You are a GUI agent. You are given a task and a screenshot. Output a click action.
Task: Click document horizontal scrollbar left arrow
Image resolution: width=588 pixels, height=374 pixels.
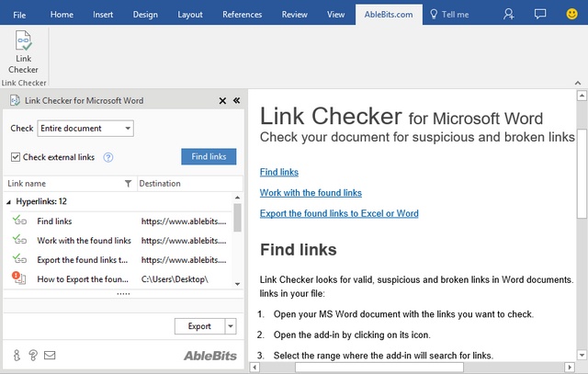coord(254,367)
